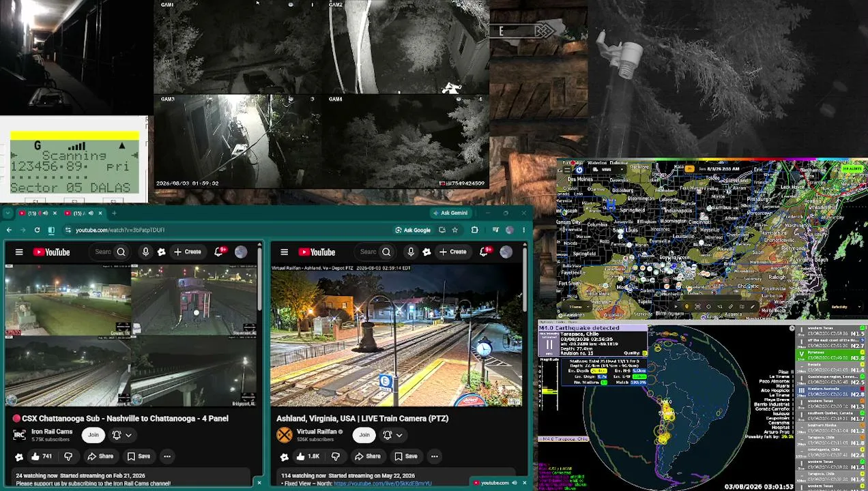Start voice search in right YouTube pane
This screenshot has width=868, height=491.
[411, 252]
